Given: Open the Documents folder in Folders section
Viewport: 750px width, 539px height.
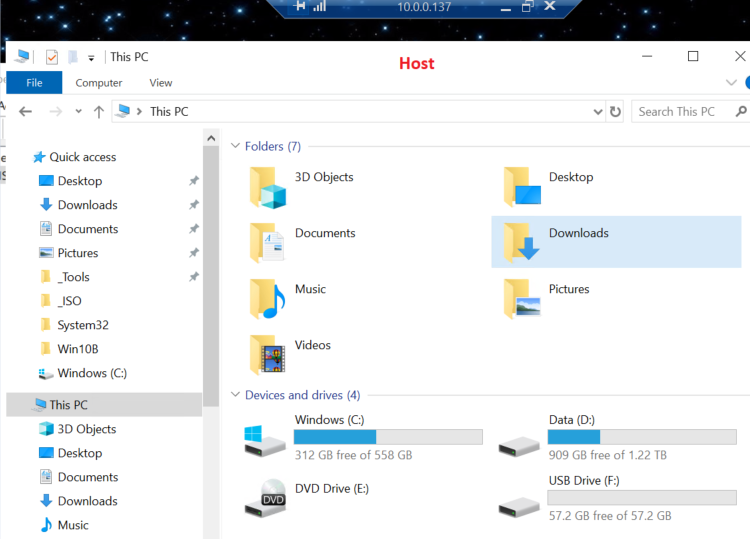Looking at the screenshot, I should click(x=267, y=243).
